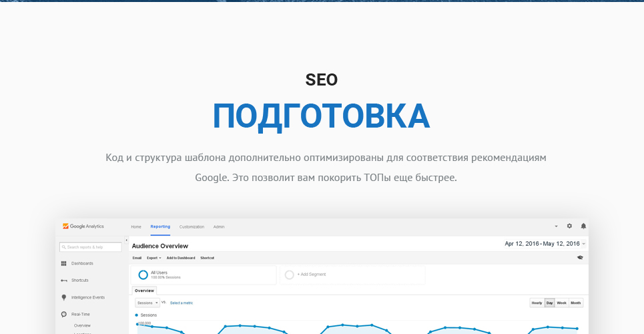Set chart granularity to Day
Screen dimensions: 644x334
549,303
